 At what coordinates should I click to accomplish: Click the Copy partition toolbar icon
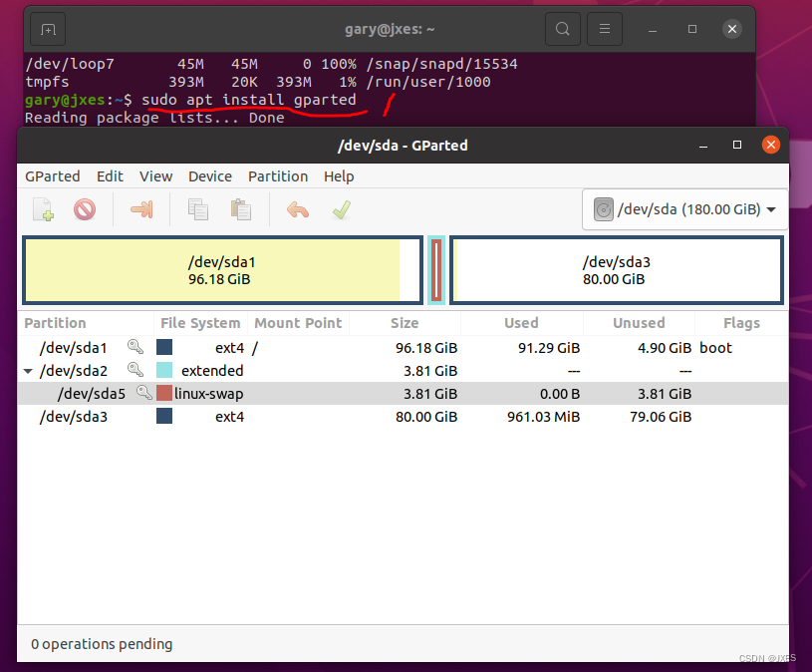[198, 209]
